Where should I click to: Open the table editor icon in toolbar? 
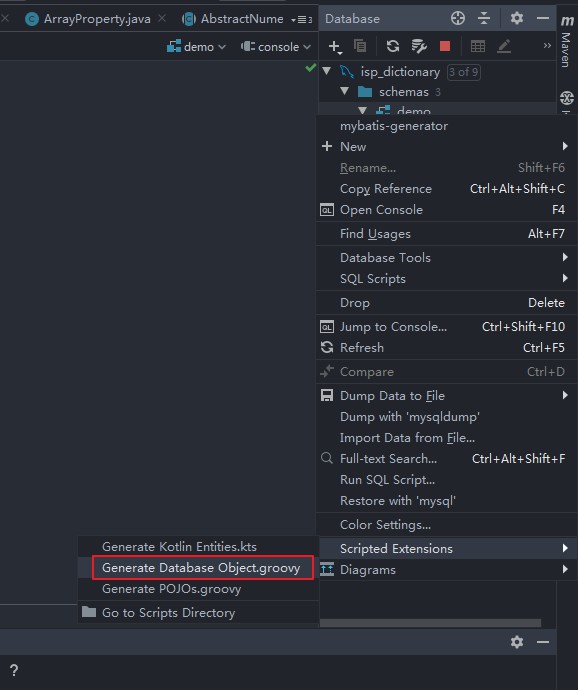click(x=478, y=46)
